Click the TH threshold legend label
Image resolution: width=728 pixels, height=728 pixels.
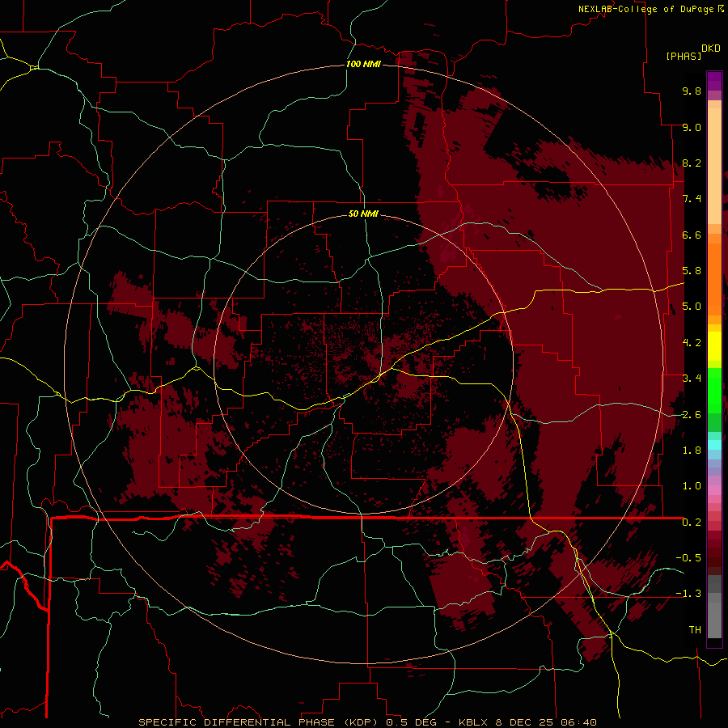tap(695, 630)
